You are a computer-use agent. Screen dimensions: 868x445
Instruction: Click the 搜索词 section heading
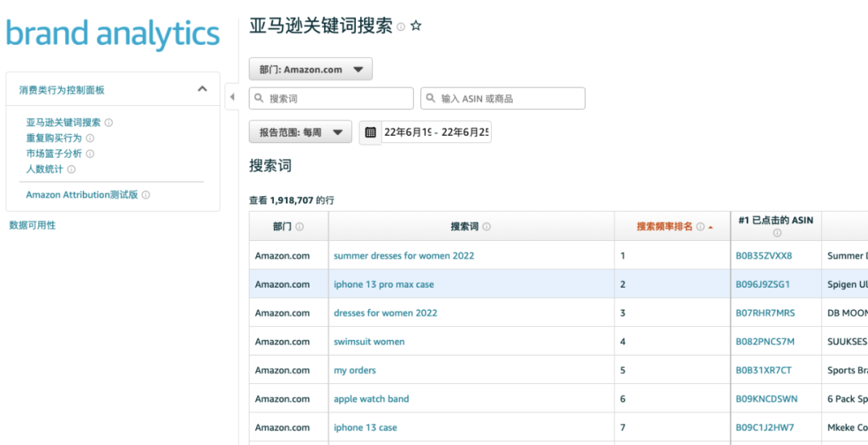pos(270,165)
